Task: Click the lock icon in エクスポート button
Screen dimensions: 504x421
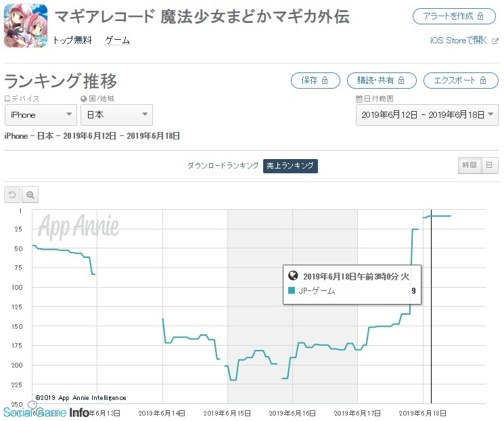Action: [483, 81]
